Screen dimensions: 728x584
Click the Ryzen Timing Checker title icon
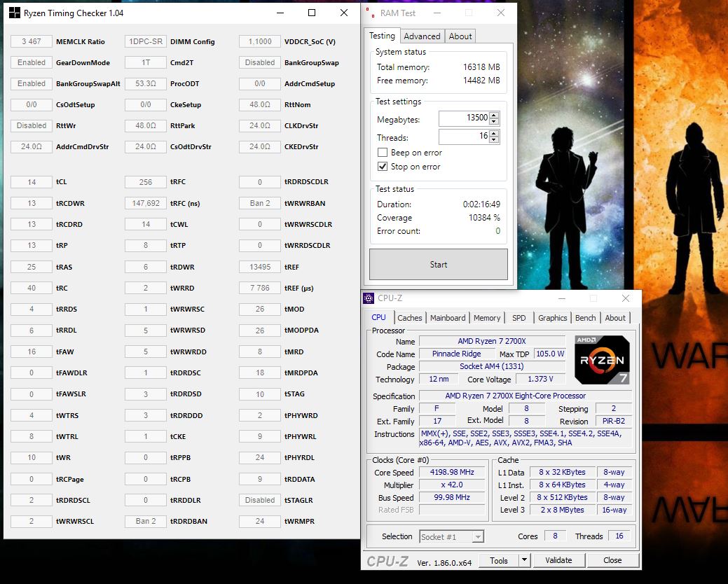[15, 13]
